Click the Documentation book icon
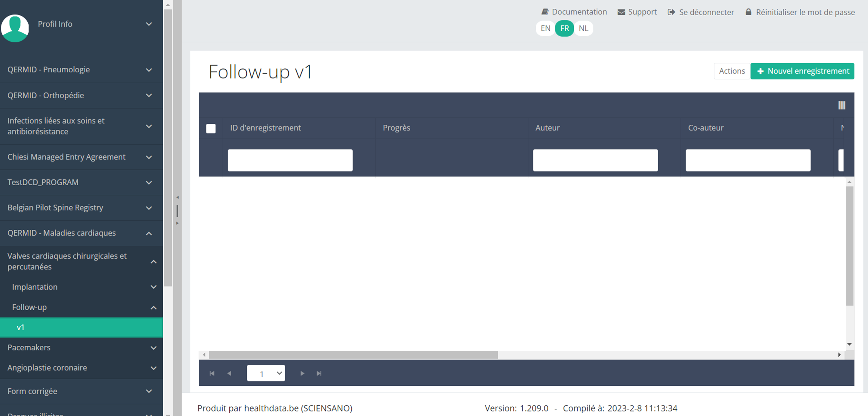Viewport: 868px width, 416px height. (545, 12)
